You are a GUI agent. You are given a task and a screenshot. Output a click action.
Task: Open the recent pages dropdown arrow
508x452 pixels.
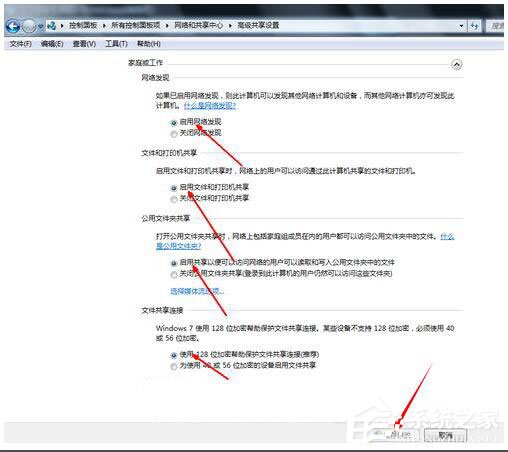click(x=41, y=26)
